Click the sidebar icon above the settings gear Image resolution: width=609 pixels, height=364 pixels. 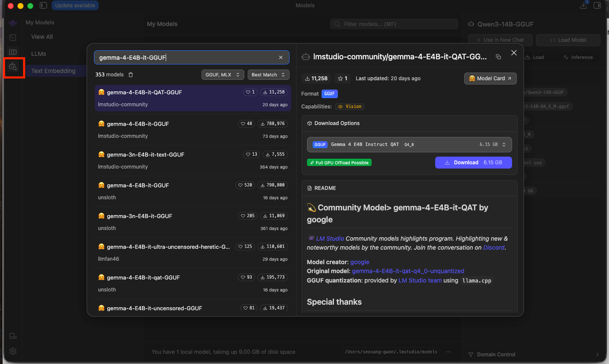(x=13, y=336)
